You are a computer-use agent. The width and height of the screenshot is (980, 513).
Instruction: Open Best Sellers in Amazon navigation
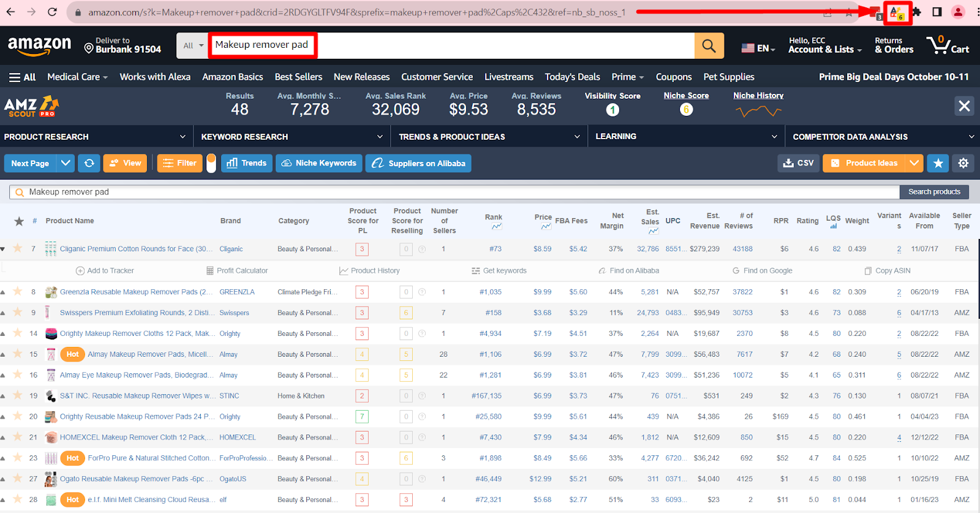pyautogui.click(x=298, y=77)
